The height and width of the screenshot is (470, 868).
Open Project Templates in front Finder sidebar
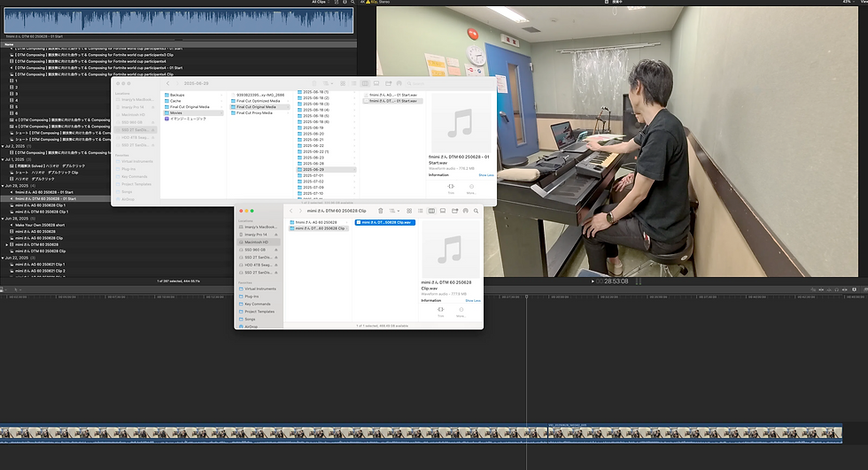point(259,312)
